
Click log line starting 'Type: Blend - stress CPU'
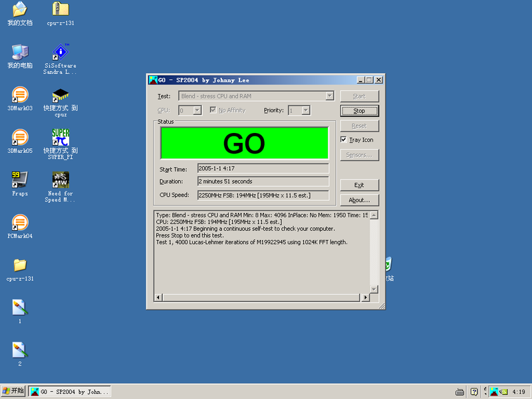pos(262,215)
